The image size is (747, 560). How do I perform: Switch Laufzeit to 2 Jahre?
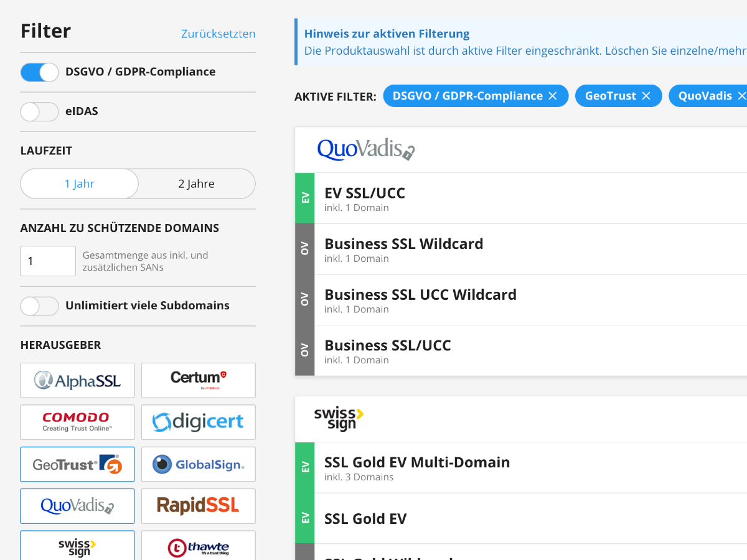tap(196, 184)
